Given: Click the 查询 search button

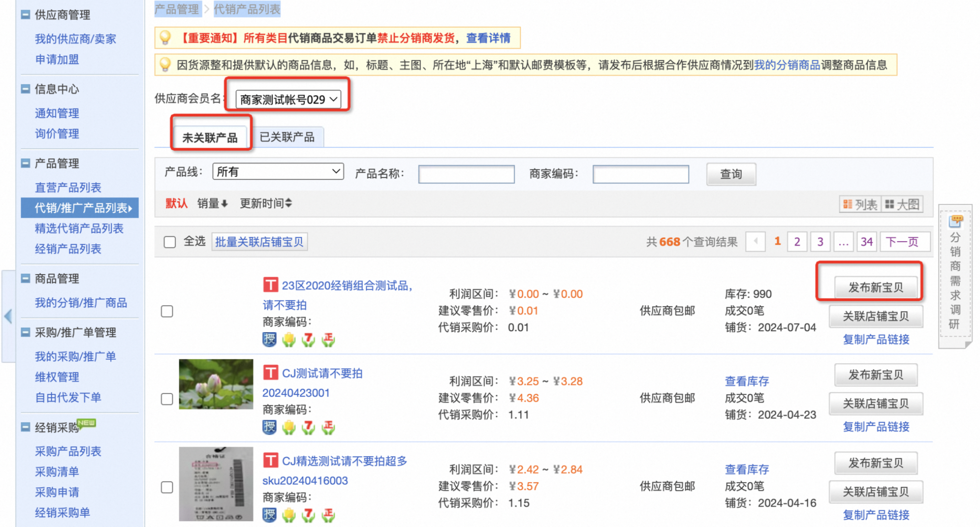Looking at the screenshot, I should click(x=731, y=174).
